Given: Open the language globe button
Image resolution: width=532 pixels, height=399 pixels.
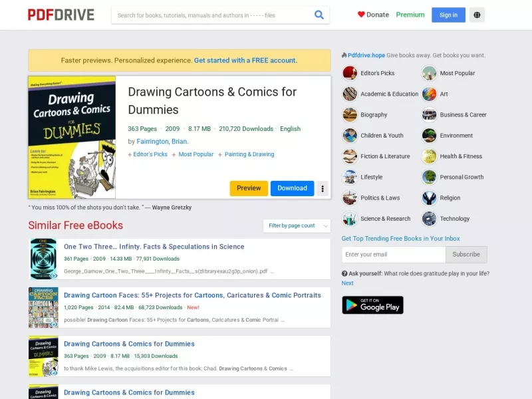Looking at the screenshot, I should (x=477, y=15).
